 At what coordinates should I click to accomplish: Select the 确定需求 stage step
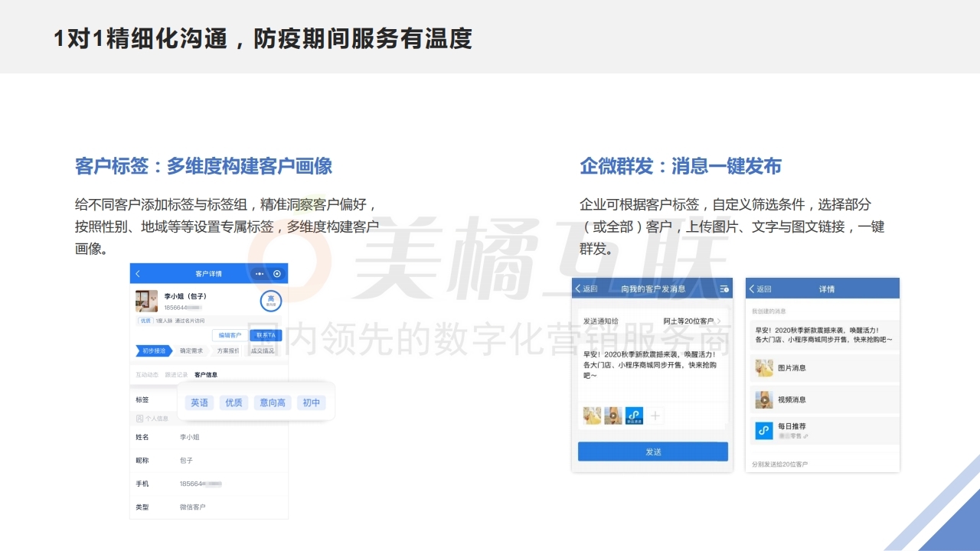point(191,350)
